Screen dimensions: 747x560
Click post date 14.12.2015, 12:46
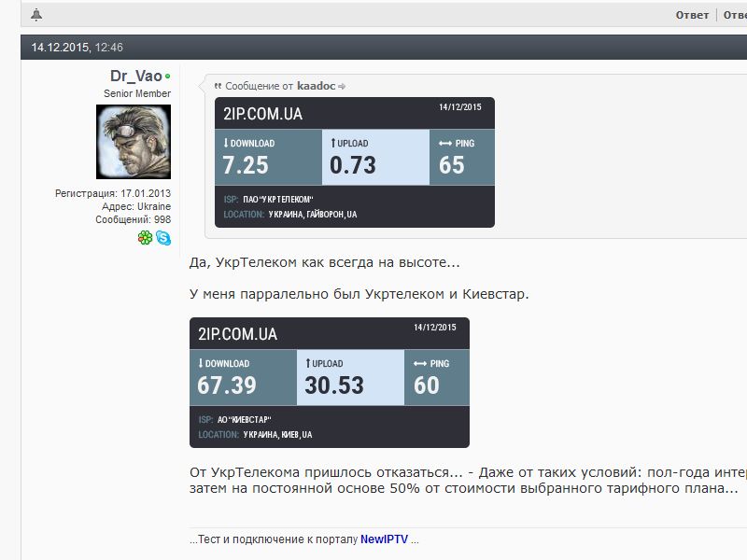[78, 48]
